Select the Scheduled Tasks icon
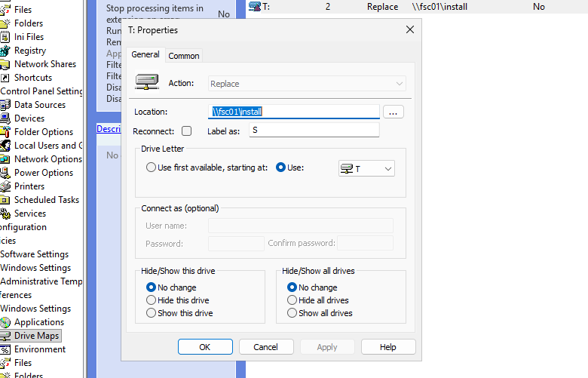The image size is (588, 378). coord(5,200)
